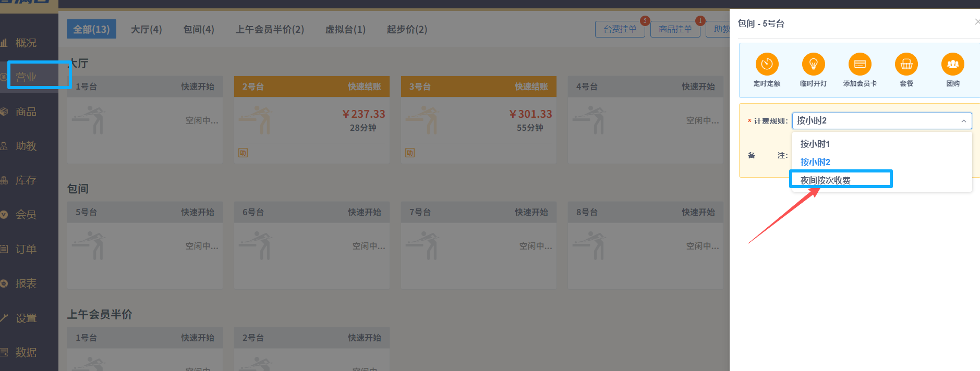Click the 添加会员卡 card icon

(x=860, y=64)
